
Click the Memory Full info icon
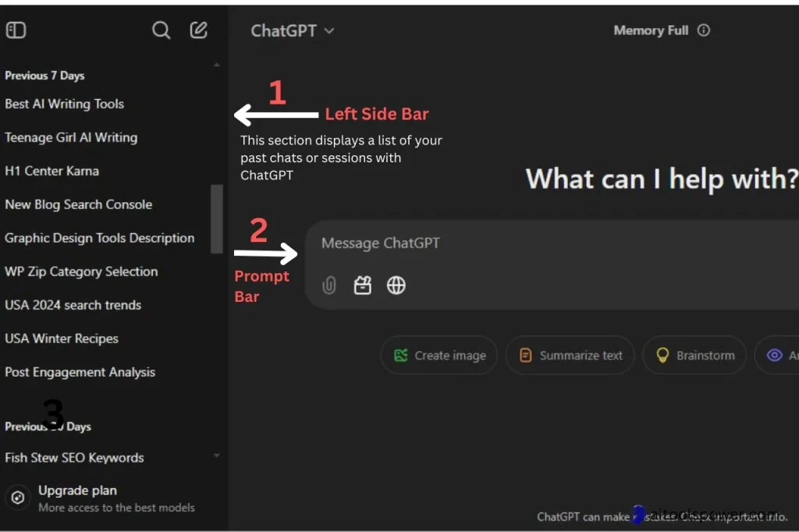pos(704,30)
